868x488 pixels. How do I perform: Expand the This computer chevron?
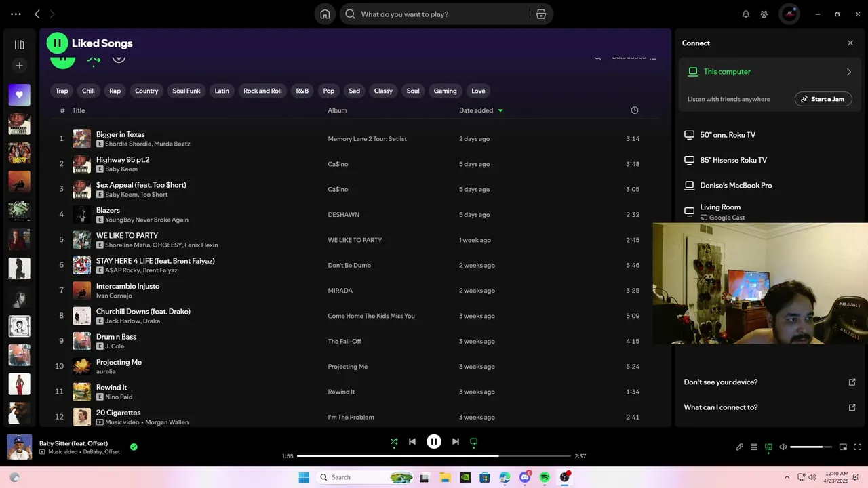pyautogui.click(x=848, y=72)
